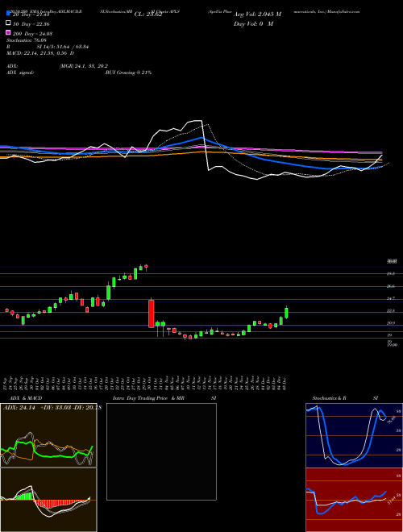Click the '(MGR) 24.1, 33, 20.2' ADX values

click(x=84, y=66)
